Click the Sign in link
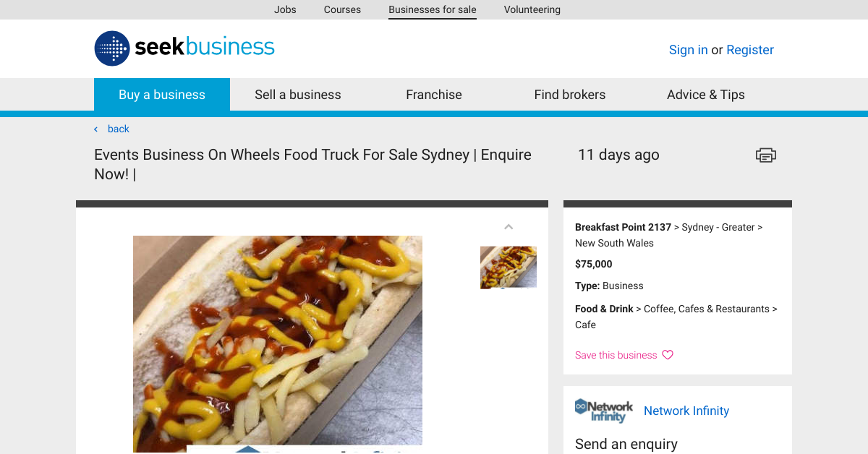Viewport: 868px width, 454px height. point(688,49)
